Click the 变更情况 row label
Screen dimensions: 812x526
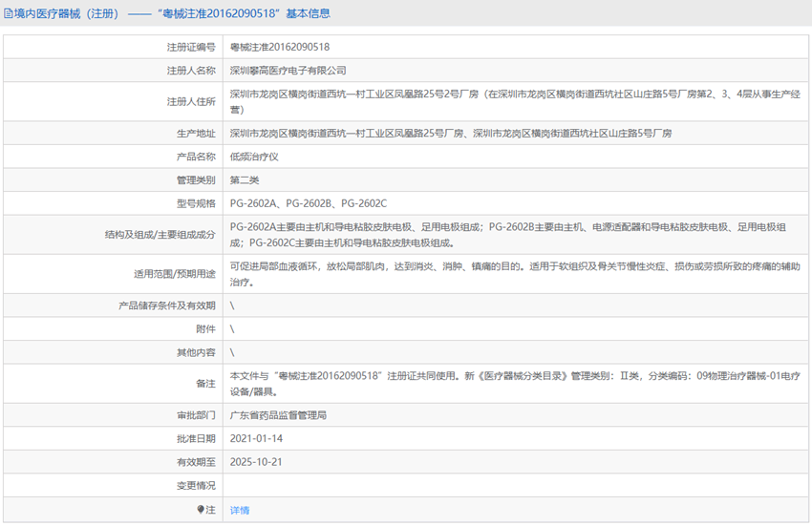pos(196,486)
